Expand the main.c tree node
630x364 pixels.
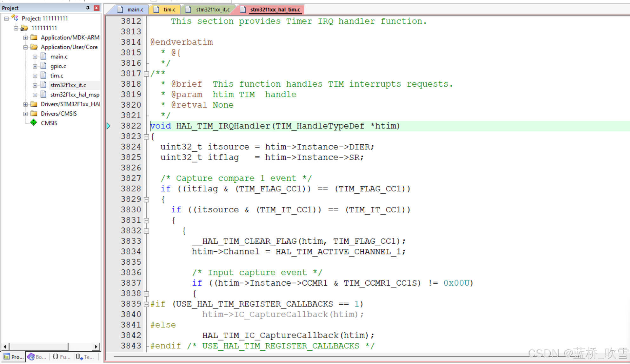pyautogui.click(x=35, y=56)
